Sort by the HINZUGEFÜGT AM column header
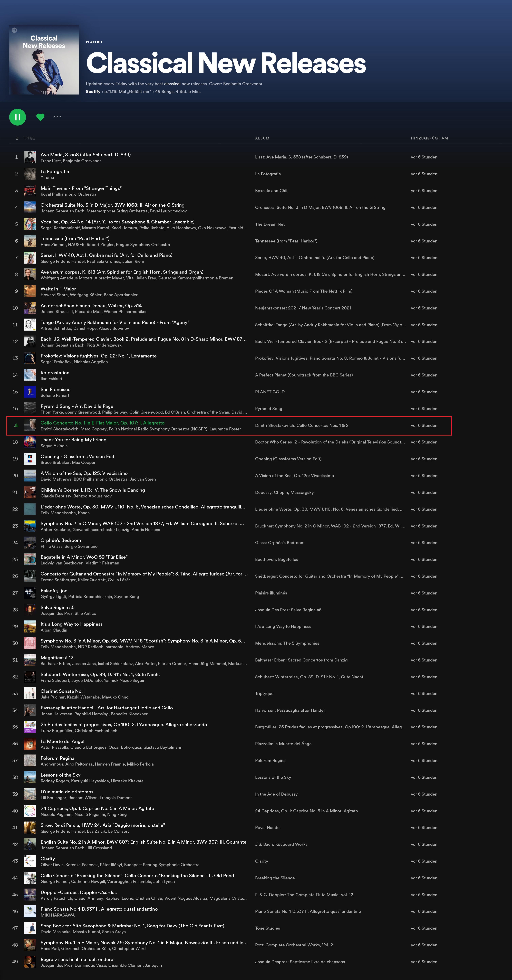This screenshot has width=512, height=980. point(429,138)
